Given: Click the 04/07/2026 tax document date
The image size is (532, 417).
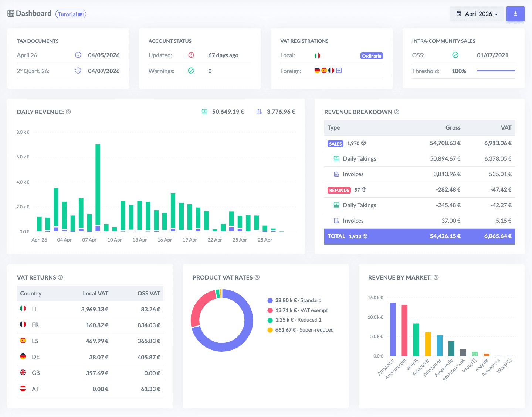Looking at the screenshot, I should point(104,71).
